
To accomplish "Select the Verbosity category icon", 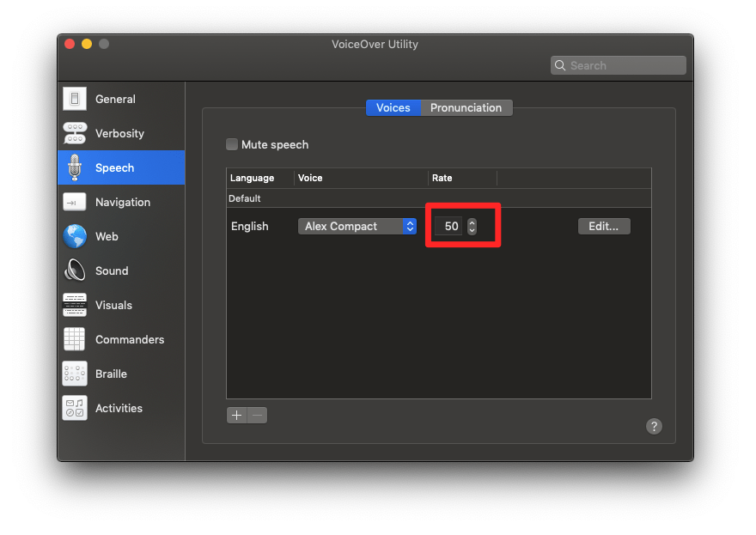I will coord(75,133).
